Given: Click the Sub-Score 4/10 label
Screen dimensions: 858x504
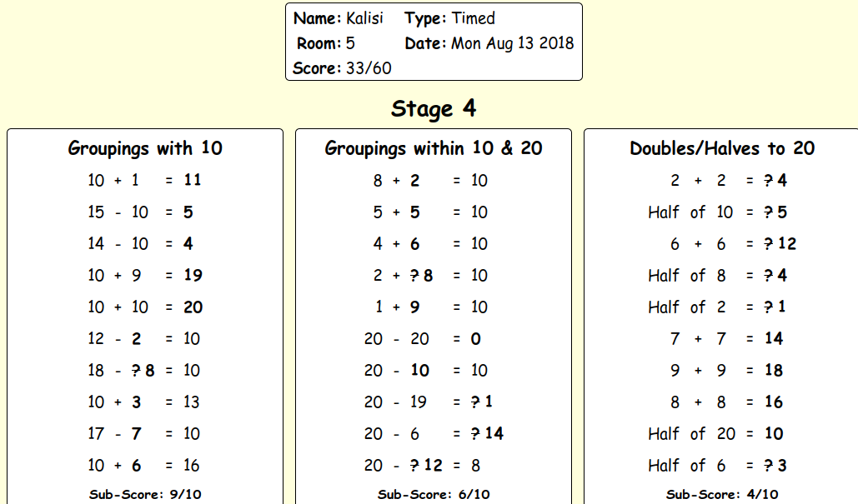Looking at the screenshot, I should 722,495.
